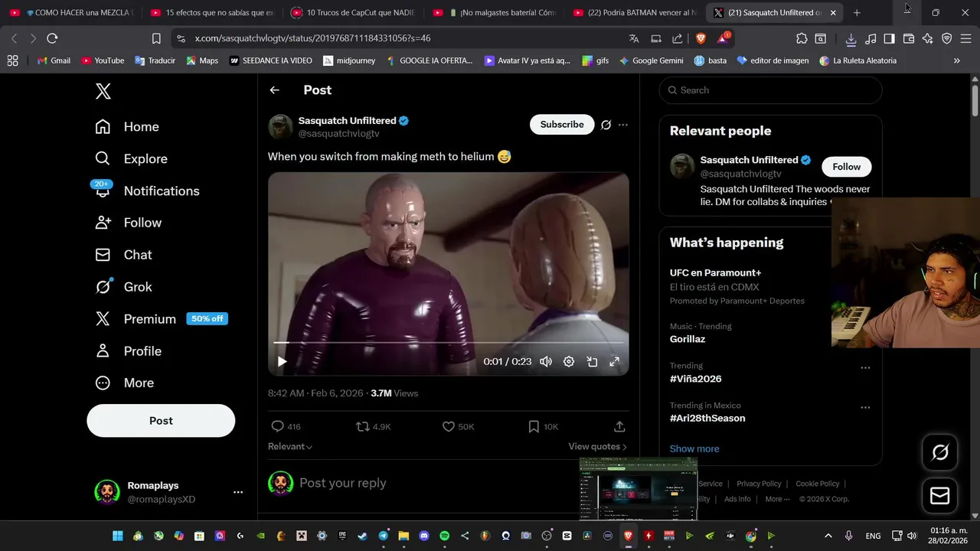Image resolution: width=980 pixels, height=551 pixels.
Task: Click the Brave Shields lion icon
Action: pyautogui.click(x=701, y=38)
